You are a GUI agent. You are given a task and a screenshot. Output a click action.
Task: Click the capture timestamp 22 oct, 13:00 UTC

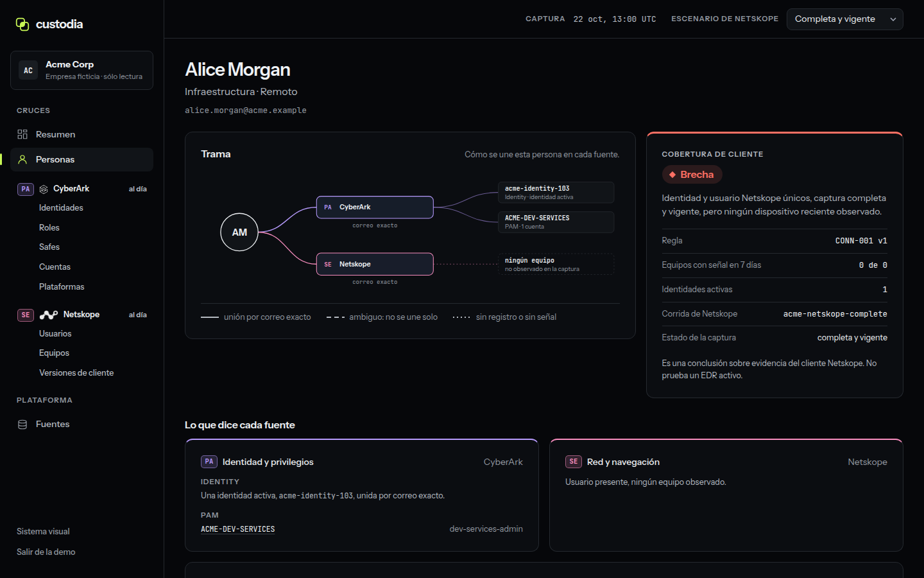pyautogui.click(x=615, y=19)
